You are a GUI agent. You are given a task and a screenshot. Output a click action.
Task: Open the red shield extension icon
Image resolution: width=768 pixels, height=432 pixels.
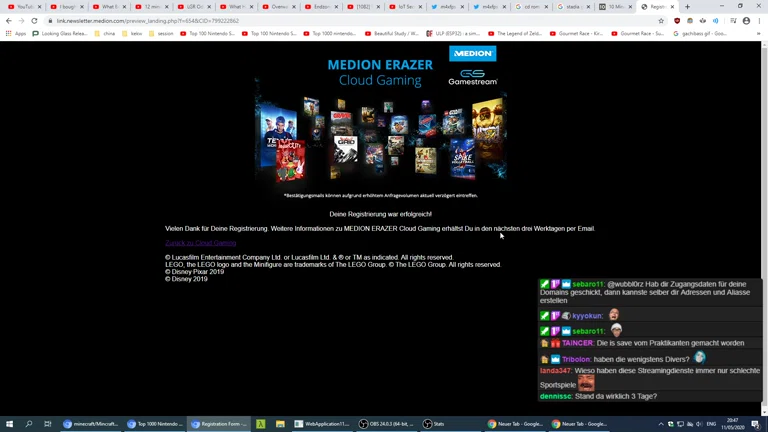(x=677, y=21)
